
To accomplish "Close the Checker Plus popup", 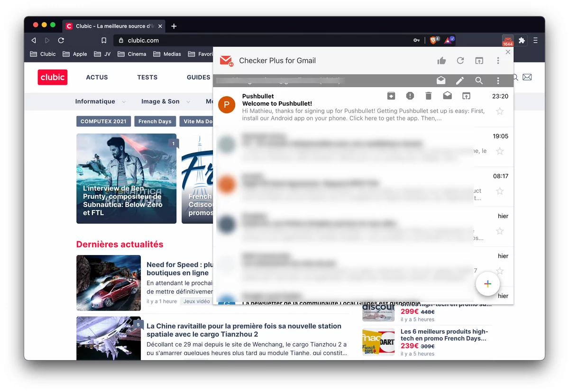I will [x=508, y=52].
